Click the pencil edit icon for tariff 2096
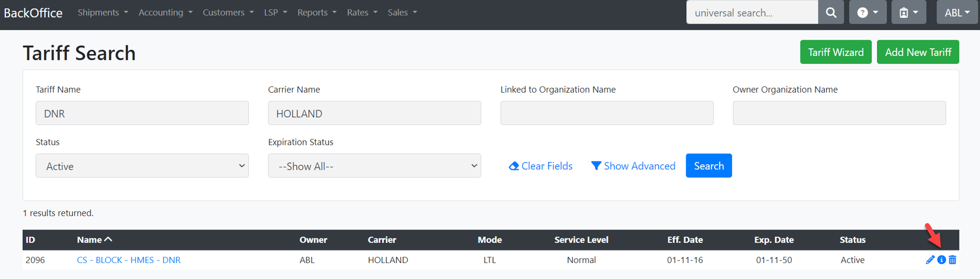Screen dimensions: 980x279 click(x=930, y=260)
